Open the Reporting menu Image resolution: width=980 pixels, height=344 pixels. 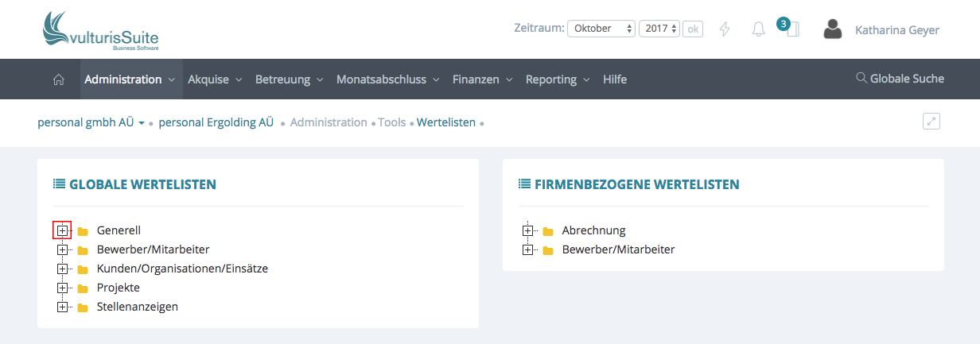[x=557, y=79]
